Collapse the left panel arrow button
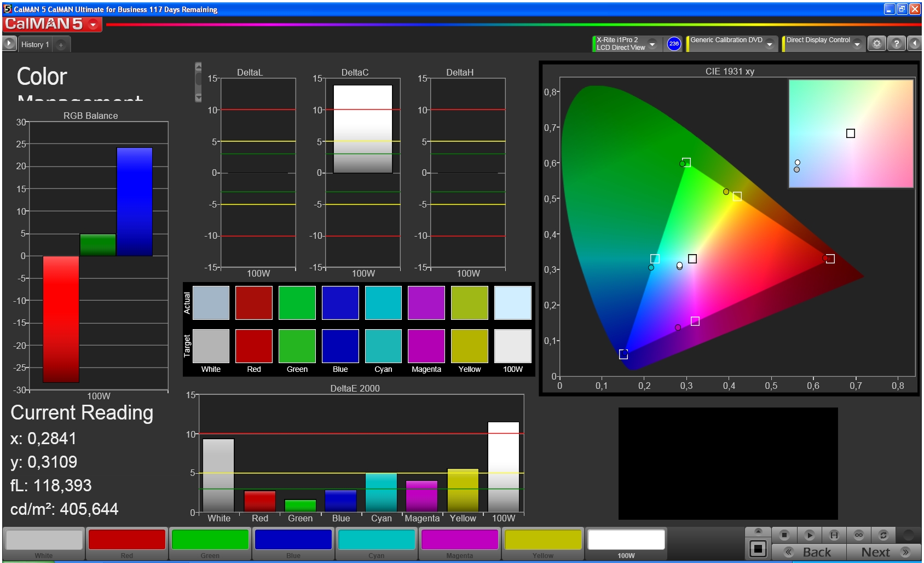Screen dimensions: 924x563 (x=915, y=44)
